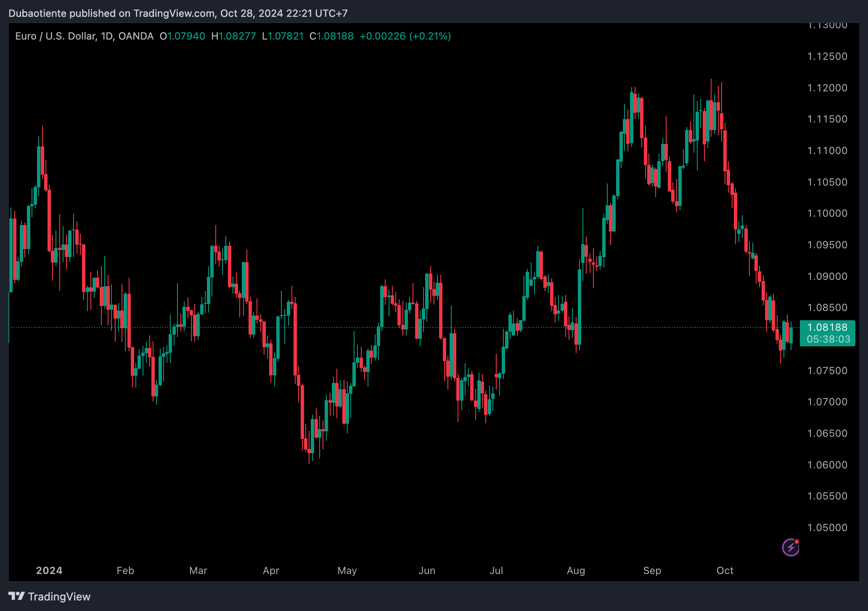Viewport: 868px width, 611px height.
Task: Click the 2024 label on time axis
Action: 49,571
